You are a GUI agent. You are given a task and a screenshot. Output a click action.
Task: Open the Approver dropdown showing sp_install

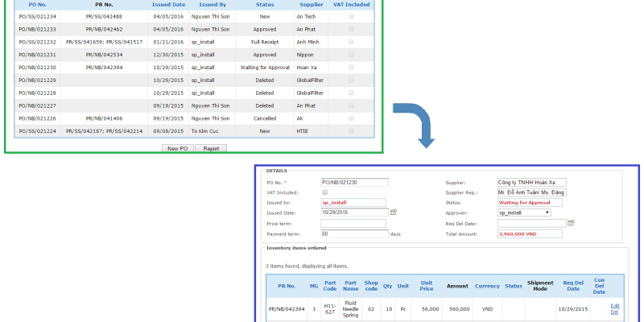tap(524, 213)
